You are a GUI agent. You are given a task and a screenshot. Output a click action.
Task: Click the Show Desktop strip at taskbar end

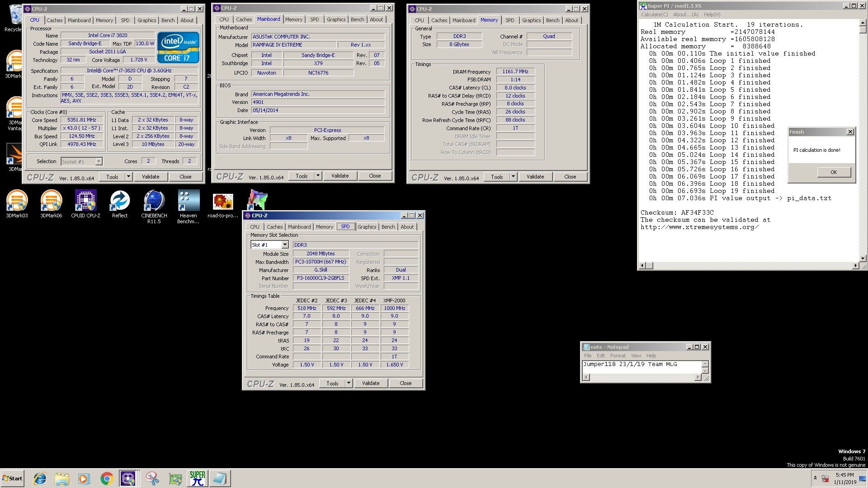click(863, 479)
